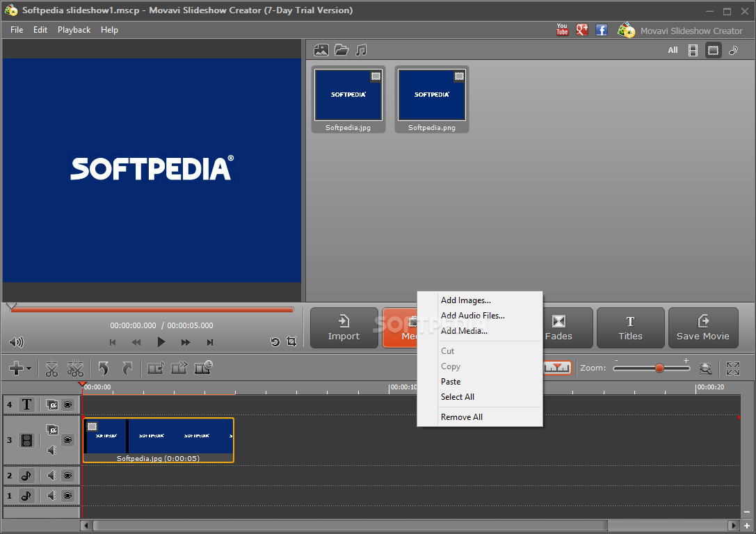
Task: Click the video track 3 filmstrip icon
Action: pyautogui.click(x=26, y=441)
